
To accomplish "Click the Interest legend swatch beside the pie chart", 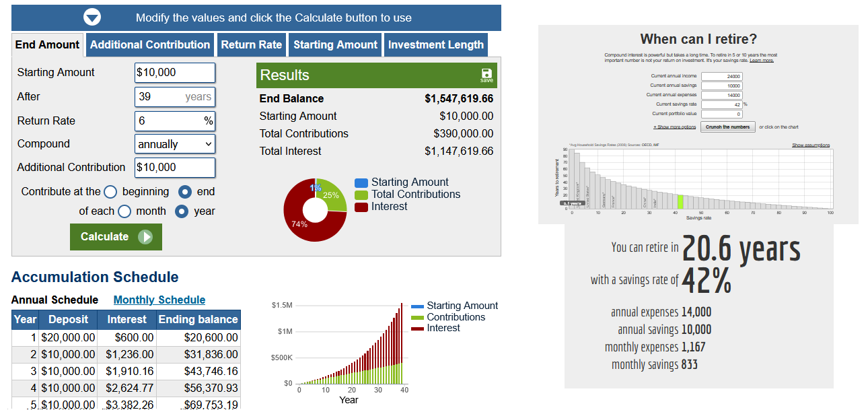I will [x=361, y=207].
